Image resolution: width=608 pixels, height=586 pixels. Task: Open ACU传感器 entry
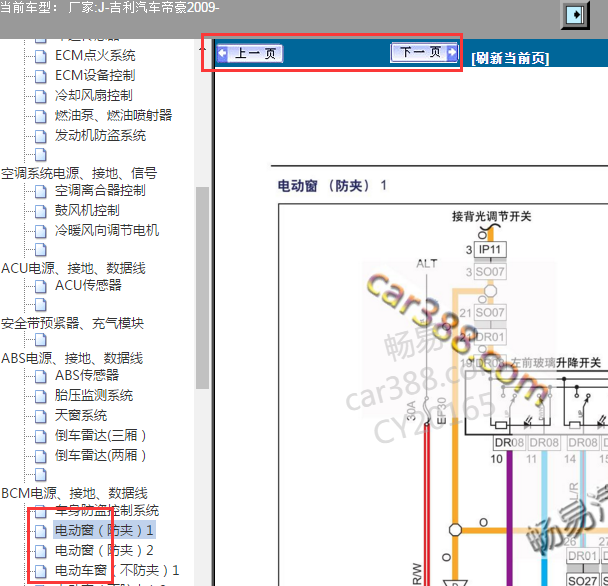88,285
